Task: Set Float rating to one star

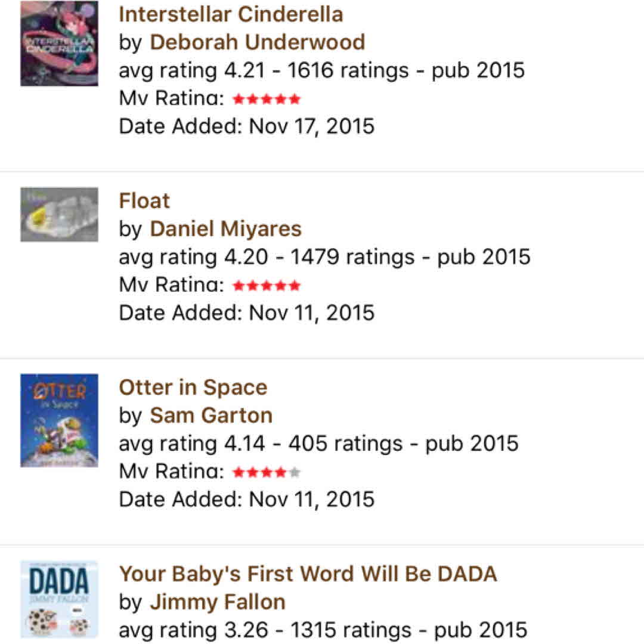Action: (239, 286)
